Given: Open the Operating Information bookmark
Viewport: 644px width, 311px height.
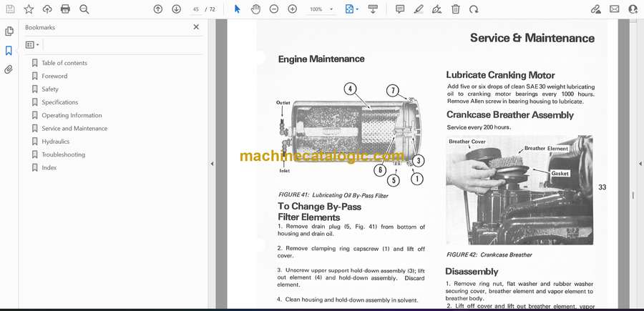Looking at the screenshot, I should click(x=72, y=115).
